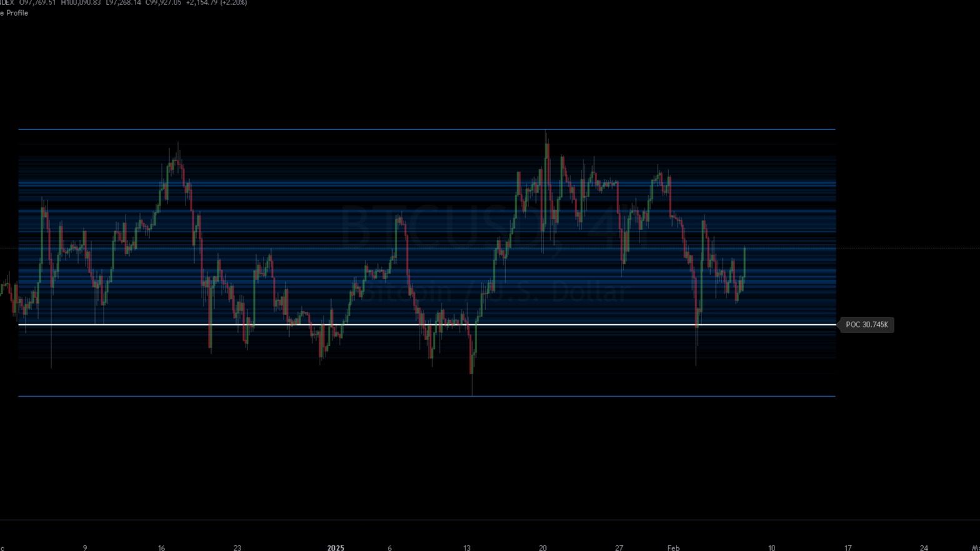Click the '2025' year label on time axis
Screen dimensions: 980x551
coord(335,548)
